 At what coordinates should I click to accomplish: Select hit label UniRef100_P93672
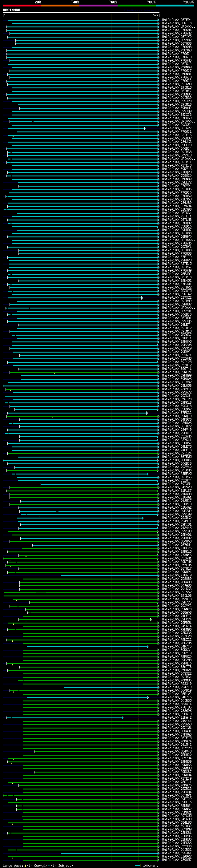pos(176,392)
